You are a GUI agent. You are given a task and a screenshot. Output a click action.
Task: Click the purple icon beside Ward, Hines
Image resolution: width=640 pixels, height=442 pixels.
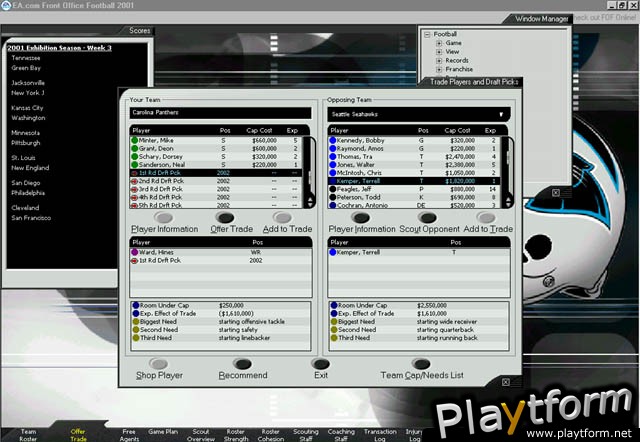(x=134, y=252)
